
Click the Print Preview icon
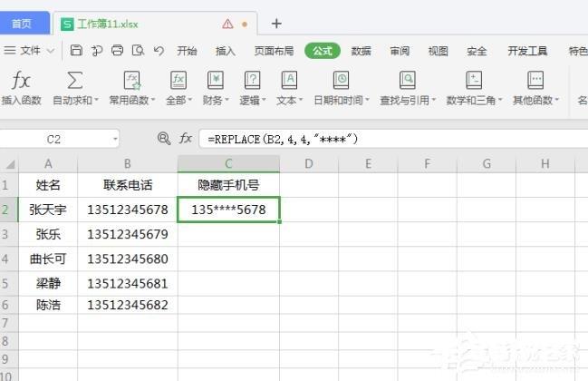click(x=138, y=50)
